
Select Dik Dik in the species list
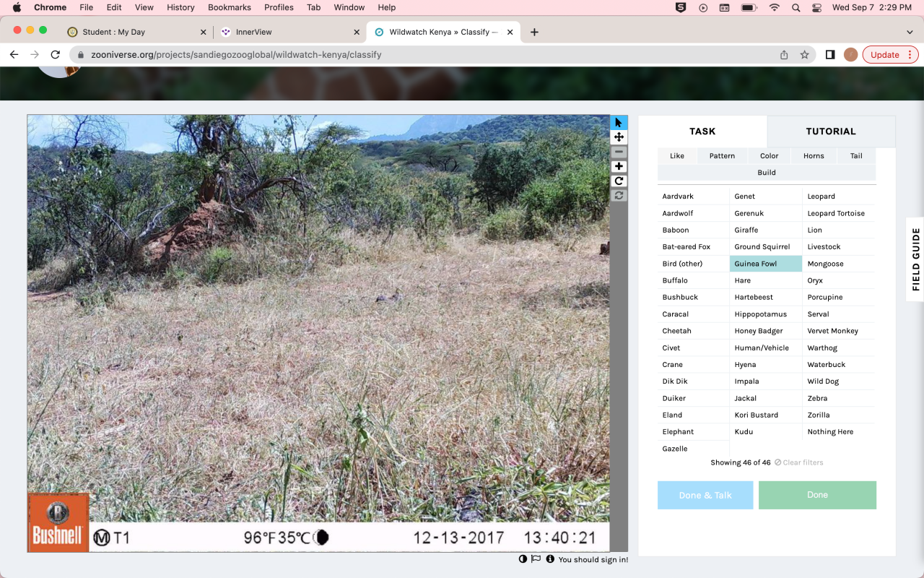(x=693, y=381)
